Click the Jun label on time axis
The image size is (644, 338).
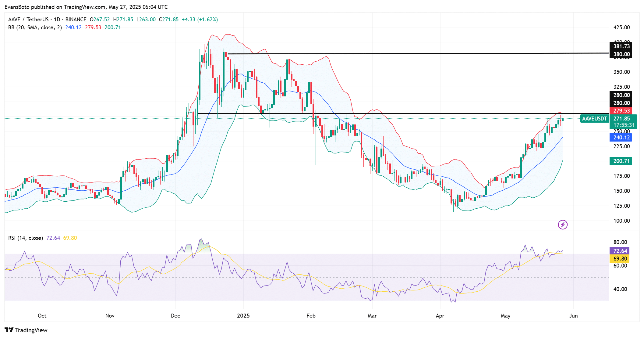point(573,316)
